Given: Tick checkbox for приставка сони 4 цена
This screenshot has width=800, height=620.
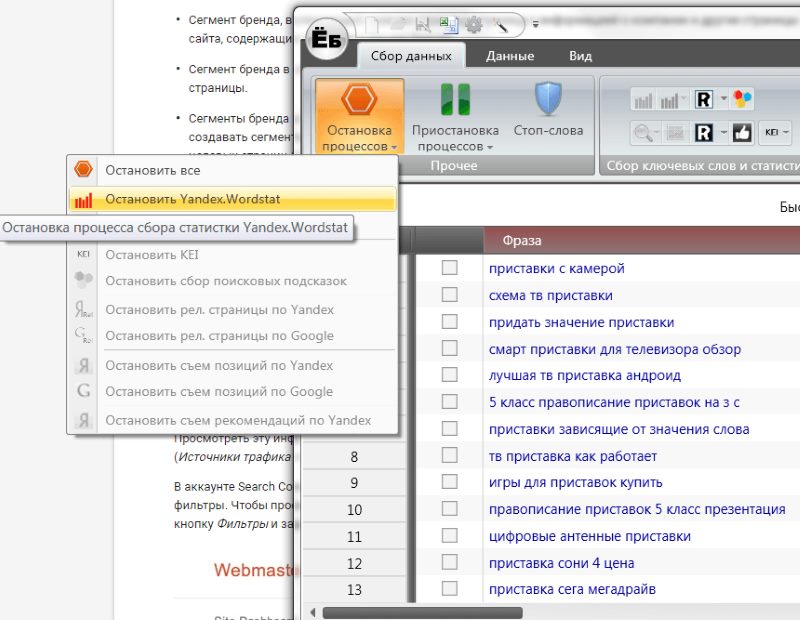Looking at the screenshot, I should click(449, 562).
